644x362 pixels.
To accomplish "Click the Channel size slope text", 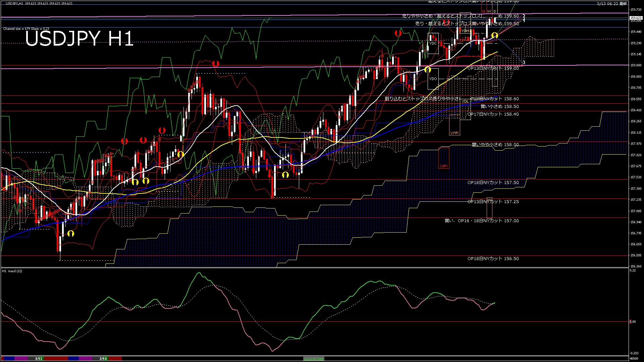I will (26, 29).
